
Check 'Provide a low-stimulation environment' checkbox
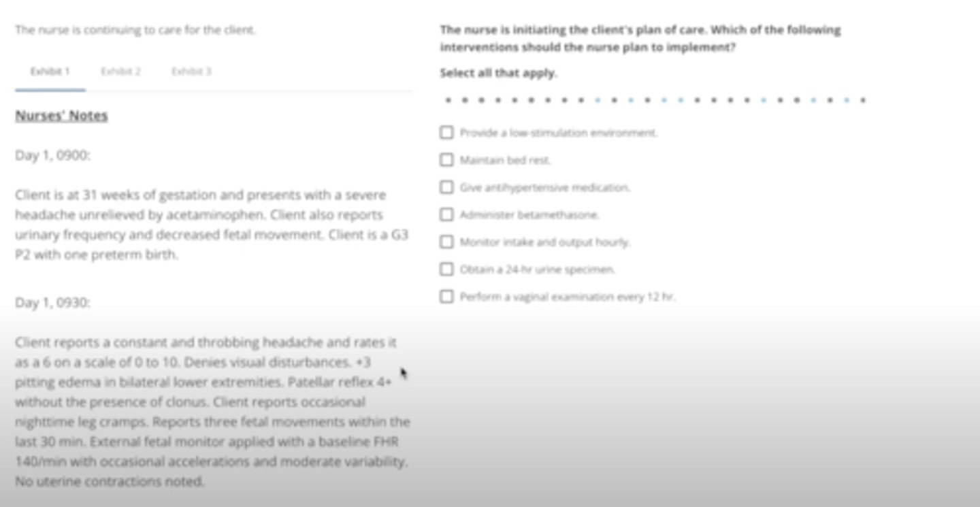[x=446, y=133]
